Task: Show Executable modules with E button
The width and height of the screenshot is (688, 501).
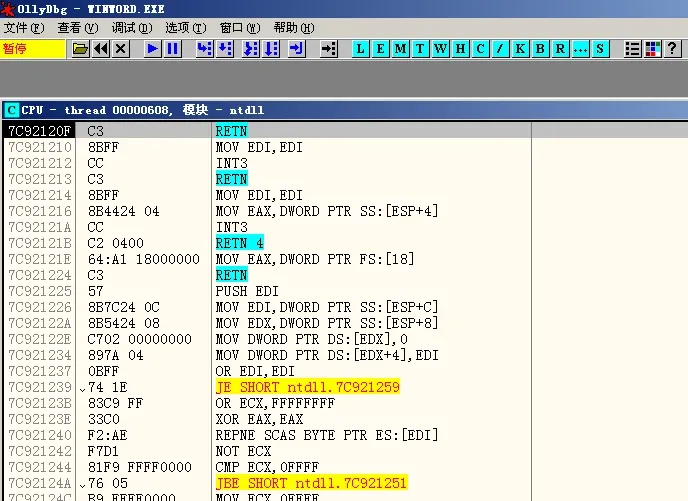Action: tap(380, 49)
